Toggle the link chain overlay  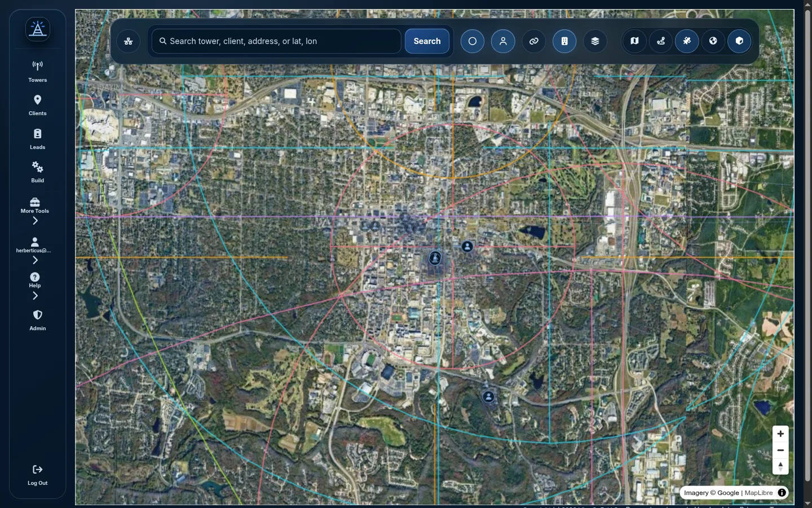tap(534, 41)
